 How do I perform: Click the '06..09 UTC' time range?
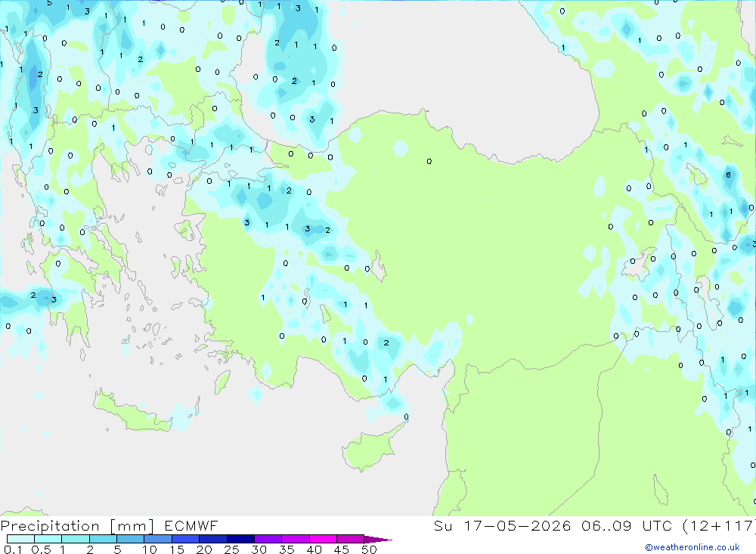(626, 525)
